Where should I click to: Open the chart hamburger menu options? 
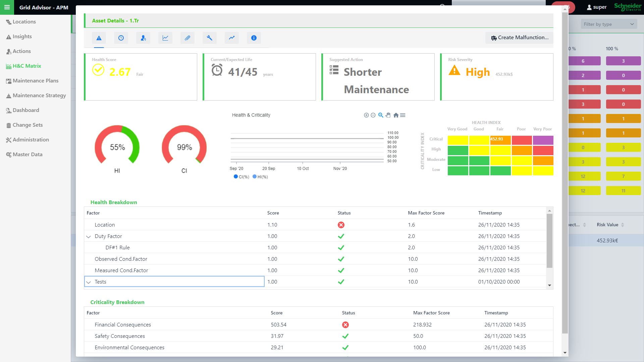coord(403,115)
